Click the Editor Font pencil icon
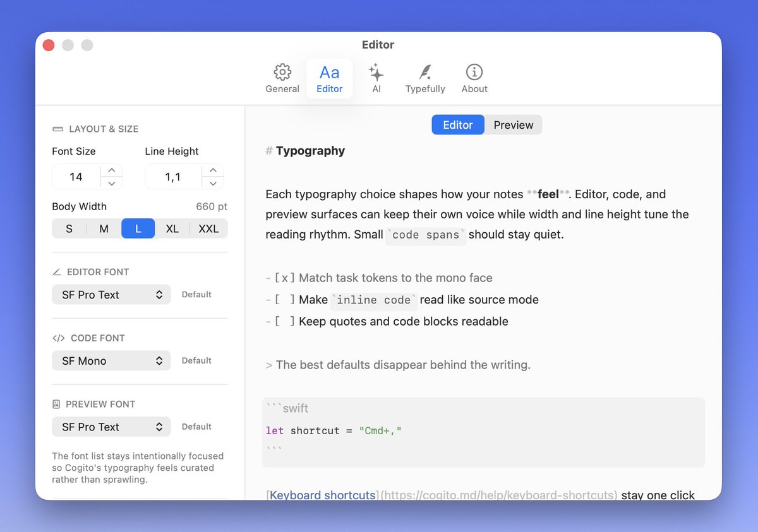This screenshot has width=758, height=532. pyautogui.click(x=57, y=272)
